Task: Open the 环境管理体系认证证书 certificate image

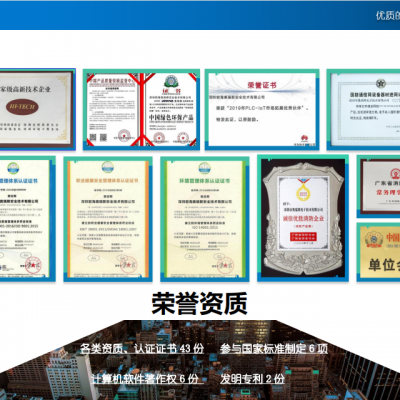Action: (x=205, y=219)
